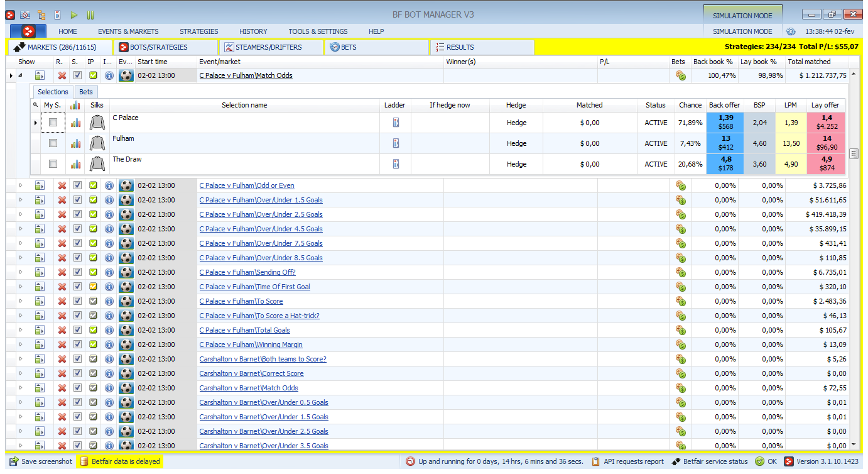Switch to BOTS/STRATEGIES tab
The height and width of the screenshot is (474, 868).
click(165, 47)
